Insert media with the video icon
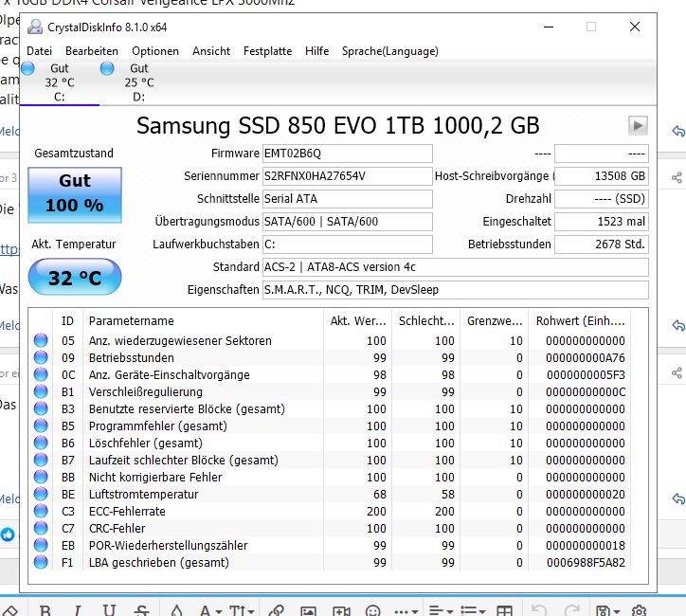686x616 pixels. (342, 610)
